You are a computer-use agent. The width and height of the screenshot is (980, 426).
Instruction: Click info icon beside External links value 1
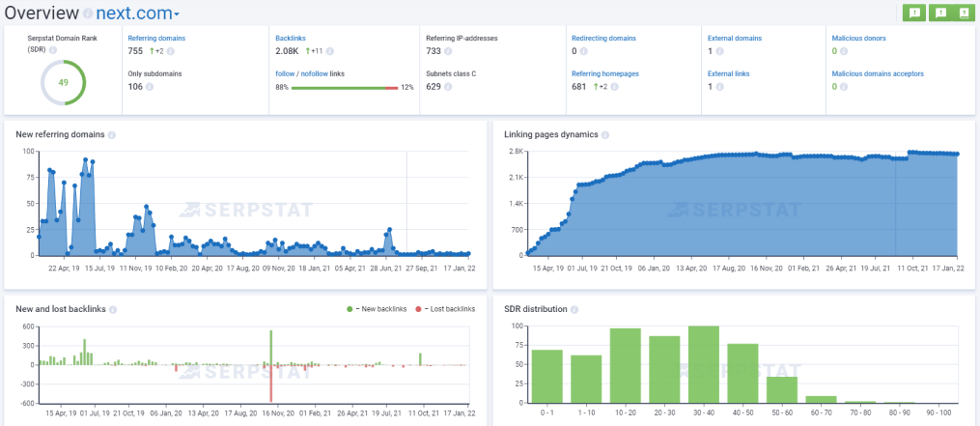tap(719, 87)
